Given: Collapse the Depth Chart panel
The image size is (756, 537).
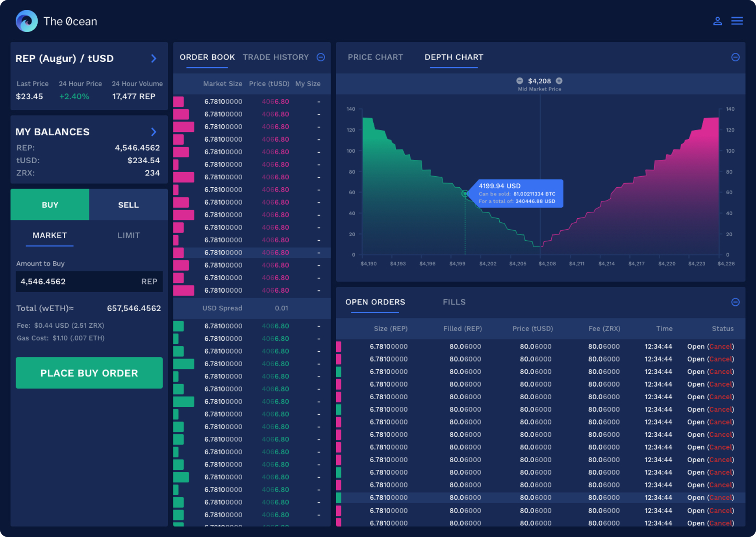Looking at the screenshot, I should point(735,57).
